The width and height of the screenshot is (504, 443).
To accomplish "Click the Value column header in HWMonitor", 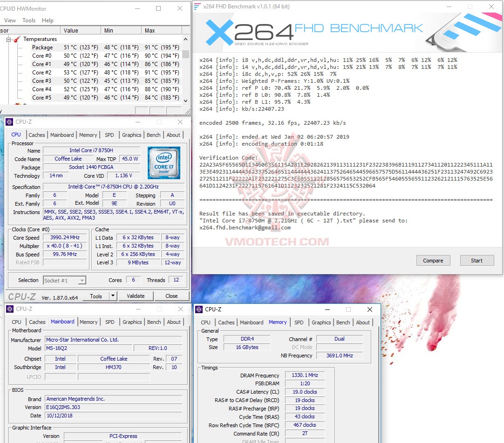I will [x=81, y=31].
